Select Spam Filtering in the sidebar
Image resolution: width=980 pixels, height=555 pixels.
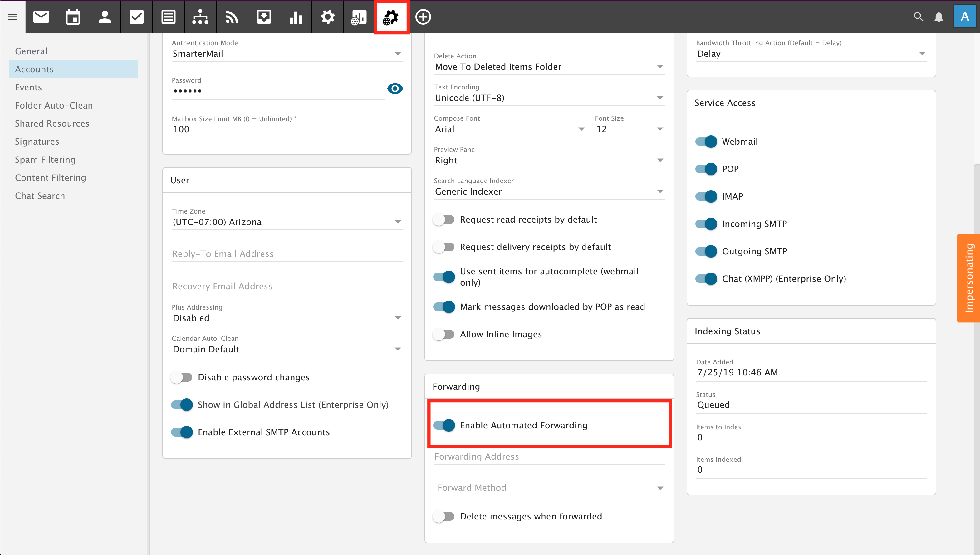tap(45, 160)
